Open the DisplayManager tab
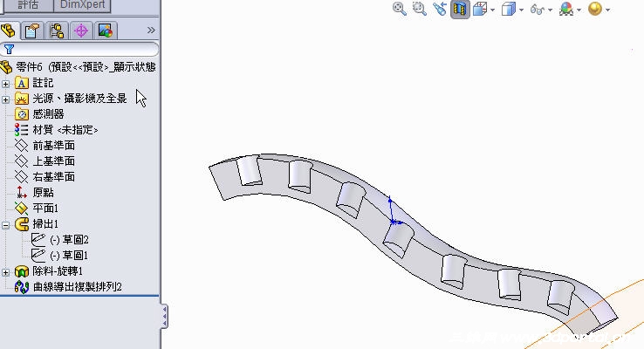The width and height of the screenshot is (644, 349). pyautogui.click(x=106, y=31)
